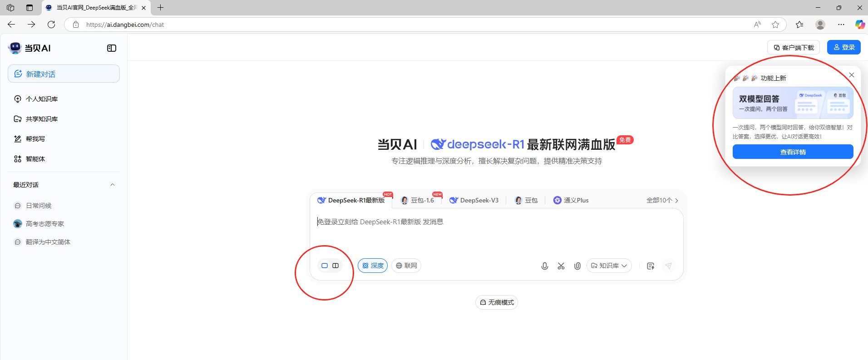Switch to dual-model answer mode icon
Screen dimensions: 868x360
(x=335, y=266)
